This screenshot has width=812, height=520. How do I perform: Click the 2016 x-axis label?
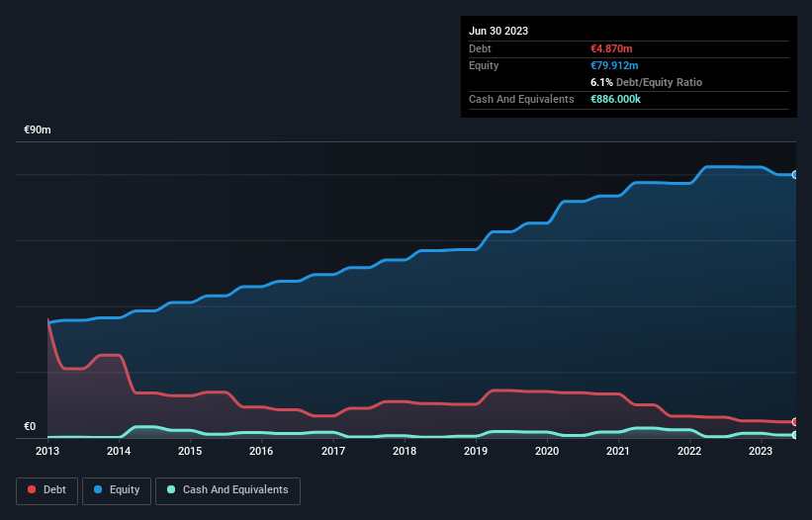(x=261, y=451)
